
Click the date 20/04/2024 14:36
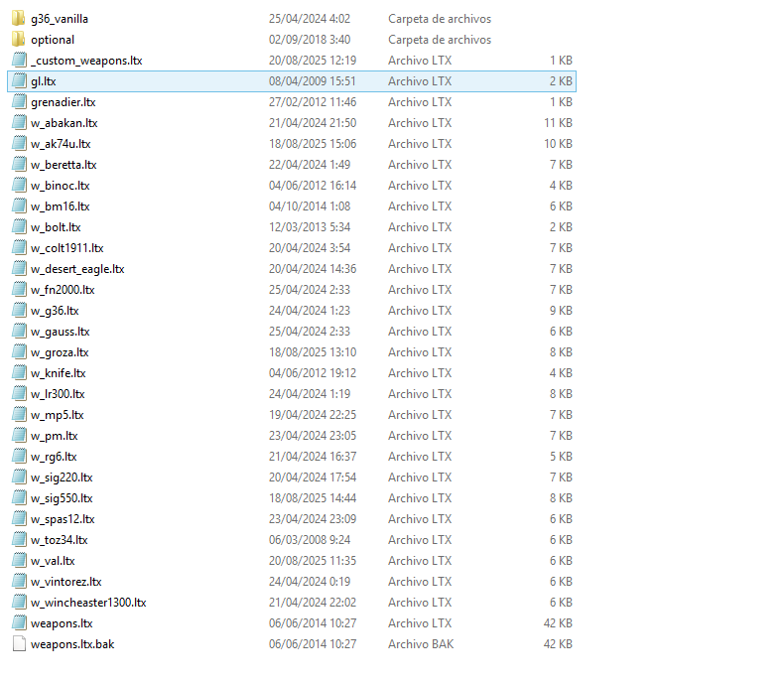[313, 268]
